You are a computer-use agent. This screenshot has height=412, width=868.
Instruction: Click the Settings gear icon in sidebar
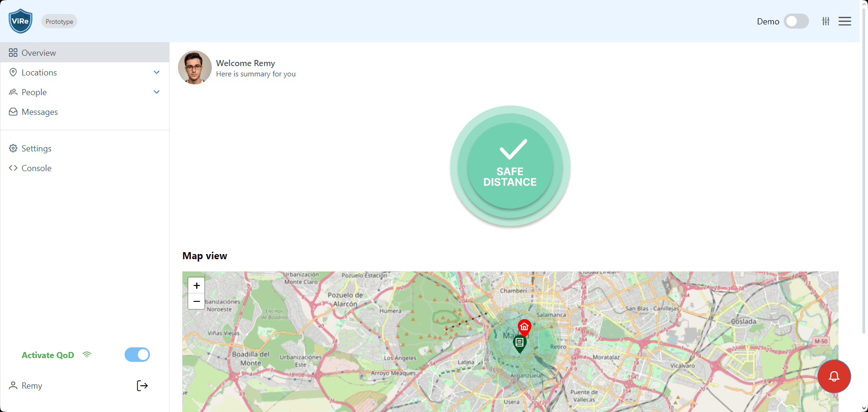[13, 149]
